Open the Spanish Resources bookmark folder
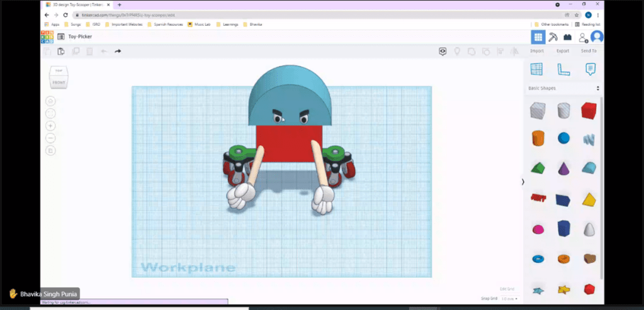Image resolution: width=644 pixels, height=310 pixels. pos(164,25)
